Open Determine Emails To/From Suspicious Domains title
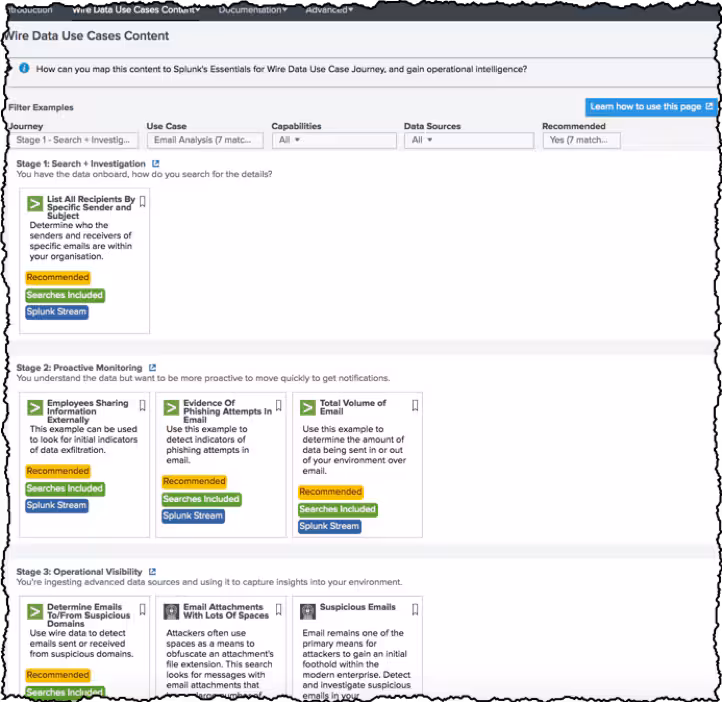722x702 pixels. 84,615
